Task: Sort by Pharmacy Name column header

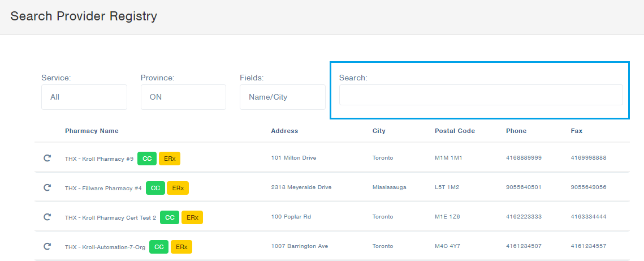Action: tap(92, 131)
